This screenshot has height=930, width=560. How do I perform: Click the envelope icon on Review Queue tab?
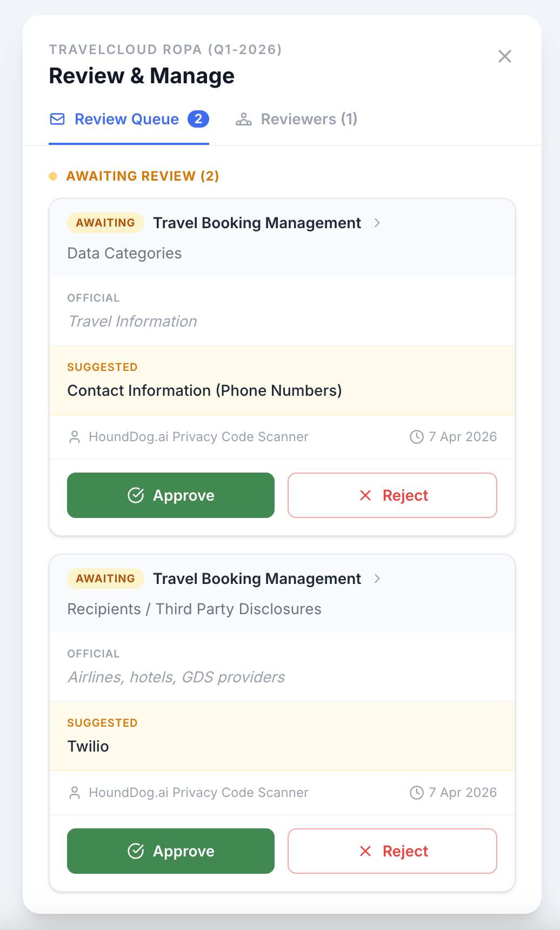(57, 119)
